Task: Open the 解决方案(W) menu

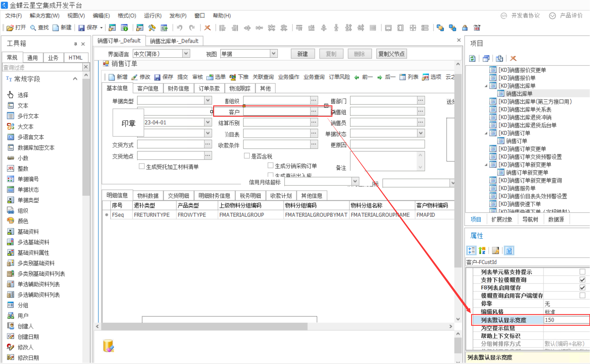Action: [x=44, y=15]
